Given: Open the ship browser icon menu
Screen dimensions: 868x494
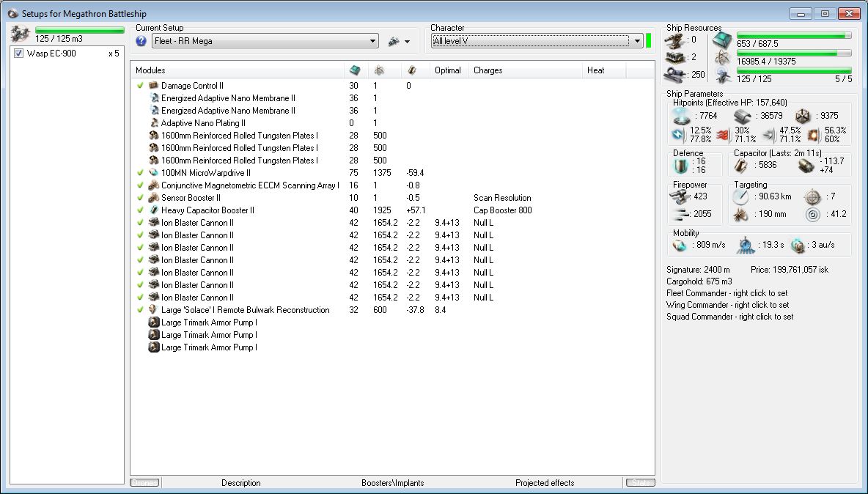Looking at the screenshot, I should coord(399,42).
